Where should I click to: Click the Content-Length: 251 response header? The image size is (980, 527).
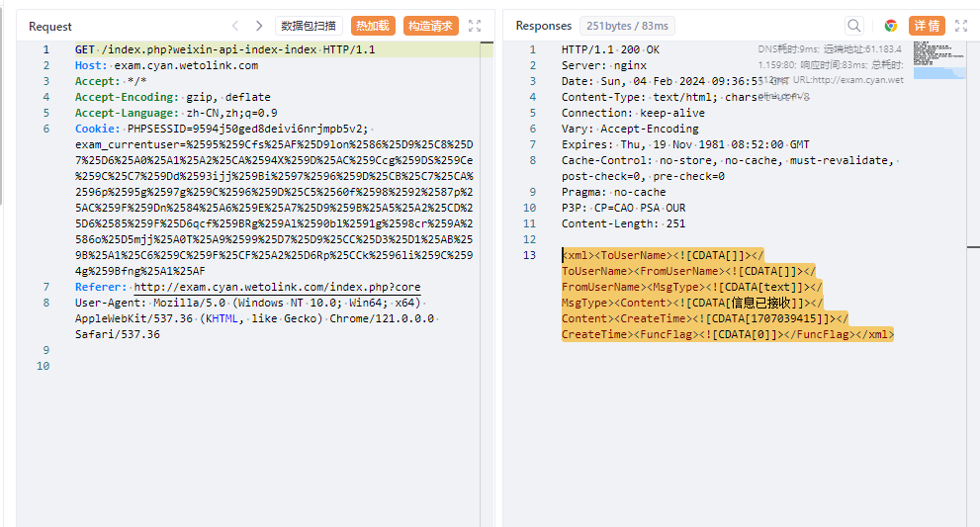point(623,223)
